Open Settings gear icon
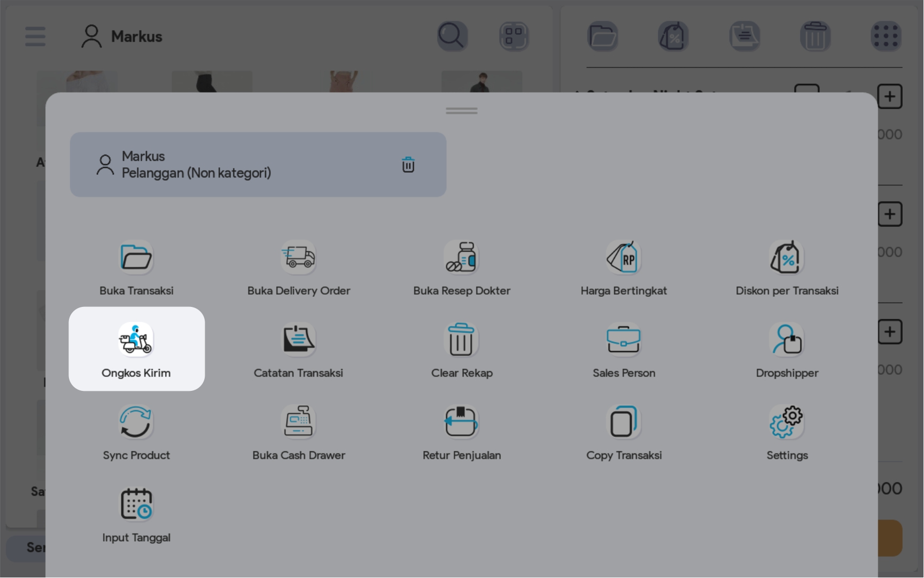The height and width of the screenshot is (578, 924). point(787,422)
